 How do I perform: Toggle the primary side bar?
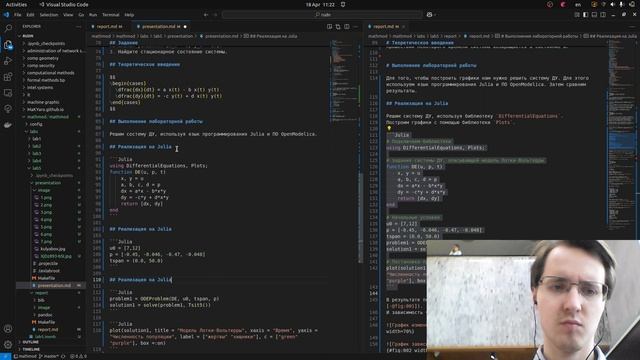point(586,15)
